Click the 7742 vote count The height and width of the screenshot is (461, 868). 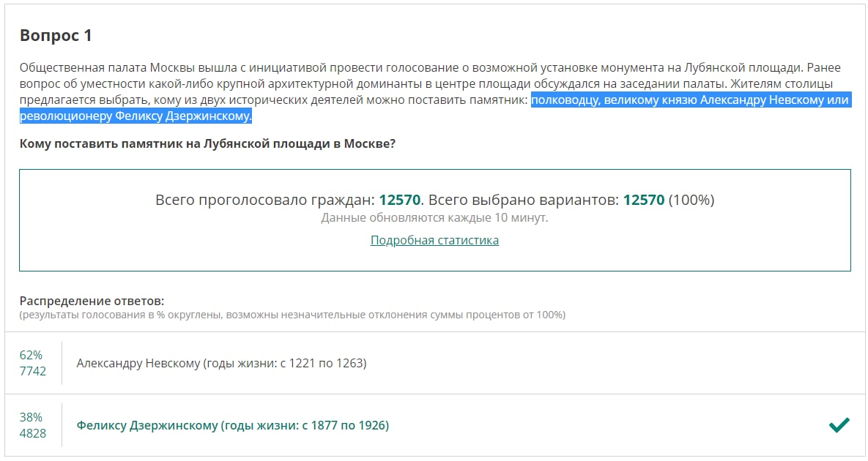pos(33,371)
